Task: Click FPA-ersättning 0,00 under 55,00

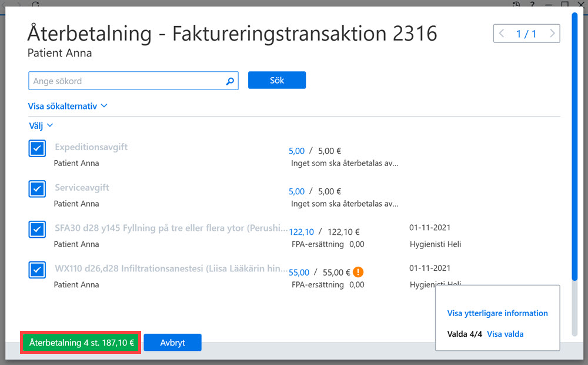Action: pos(328,284)
